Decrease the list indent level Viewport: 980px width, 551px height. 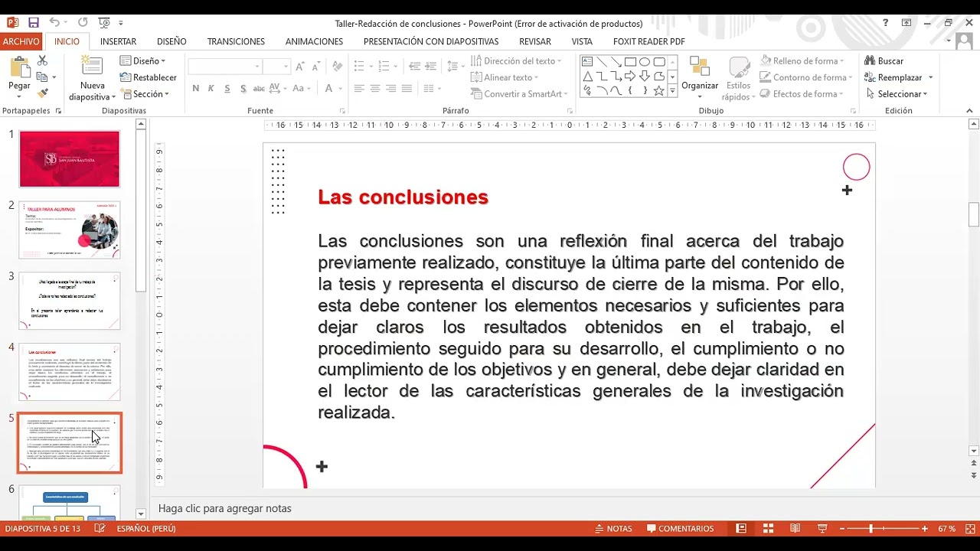pyautogui.click(x=414, y=67)
